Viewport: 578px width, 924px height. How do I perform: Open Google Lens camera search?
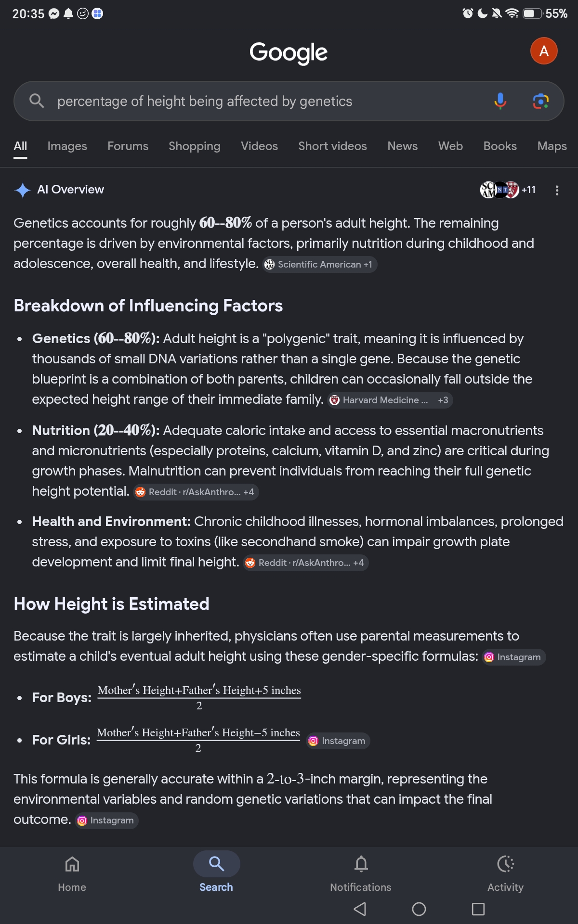(541, 101)
